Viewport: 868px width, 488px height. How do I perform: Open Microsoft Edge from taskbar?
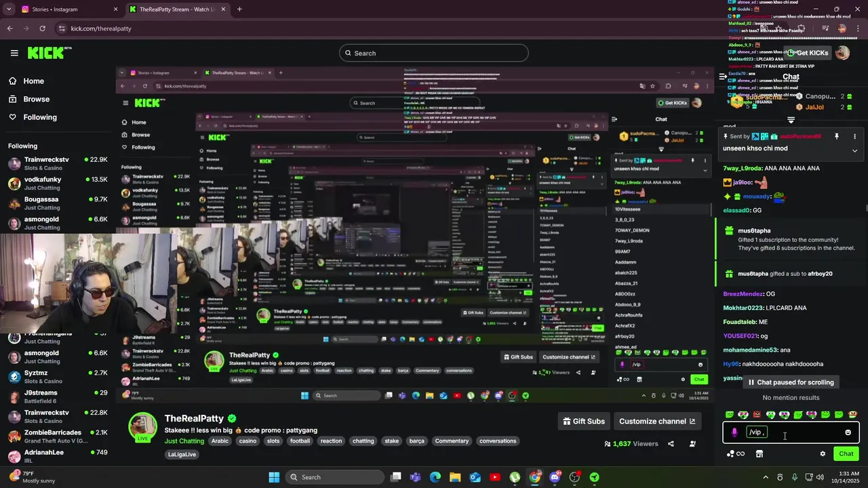[x=435, y=477]
